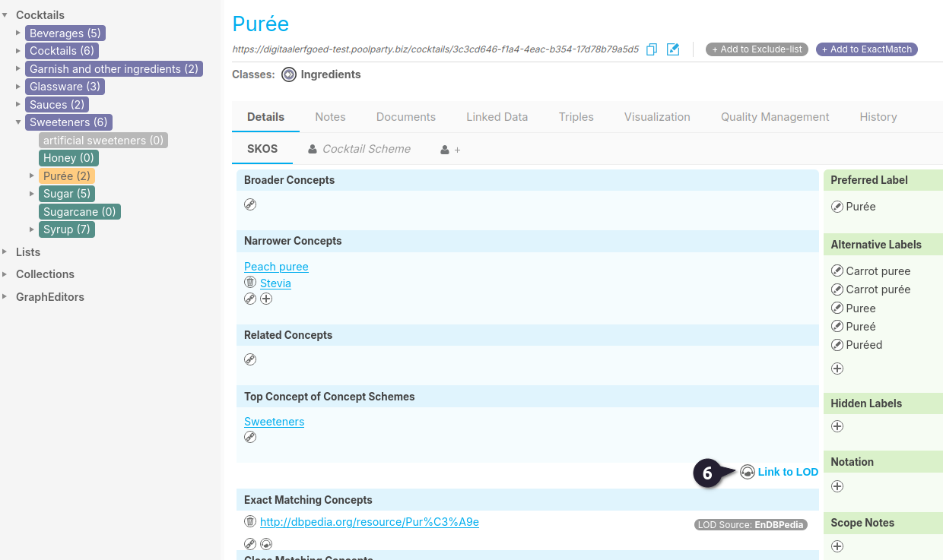Click the trash icon next to Stevia
This screenshot has width=943, height=560.
[250, 283]
